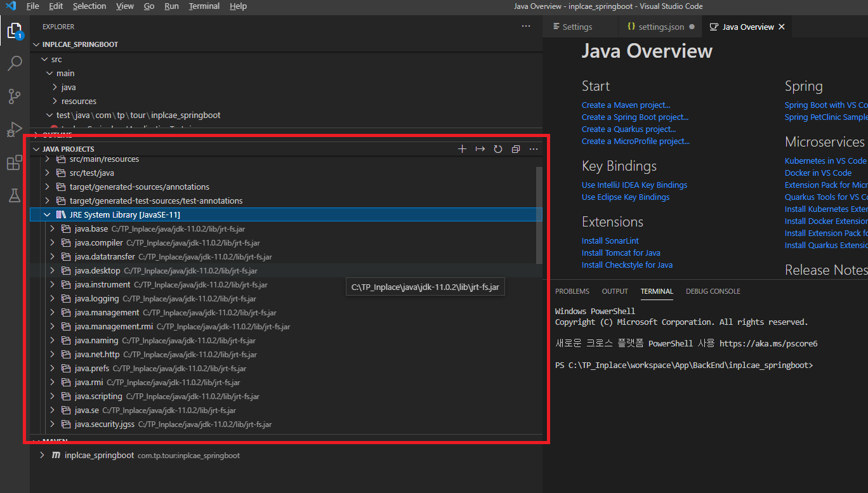Click the target/generated-sources/annotations folder icon
This screenshot has height=493, width=868.
[x=61, y=187]
